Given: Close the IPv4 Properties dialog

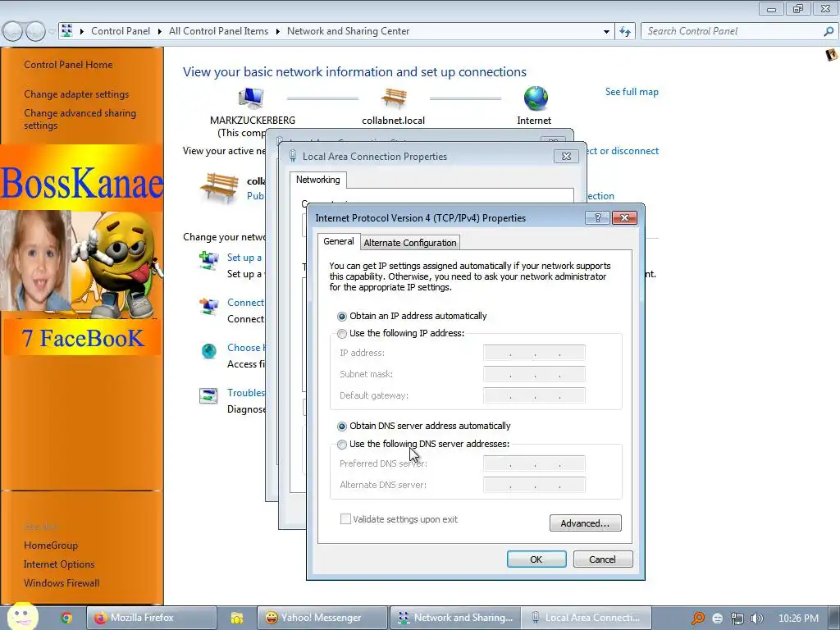Looking at the screenshot, I should [x=624, y=217].
